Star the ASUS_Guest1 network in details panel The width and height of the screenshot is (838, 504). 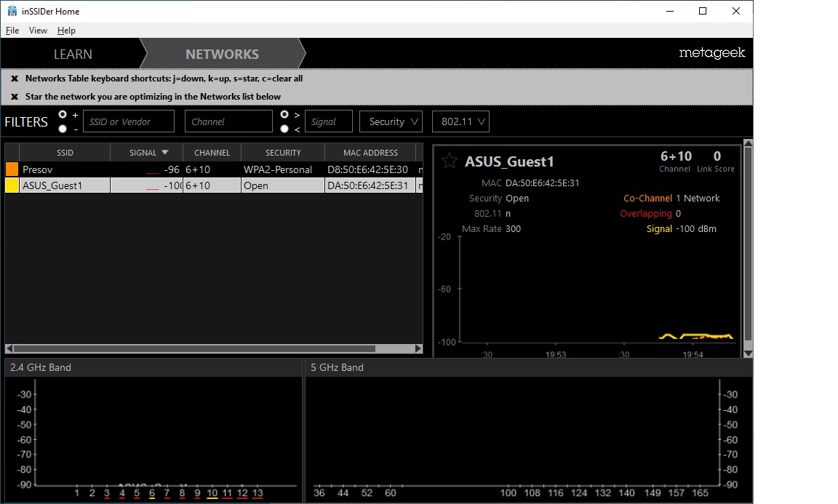tap(450, 161)
